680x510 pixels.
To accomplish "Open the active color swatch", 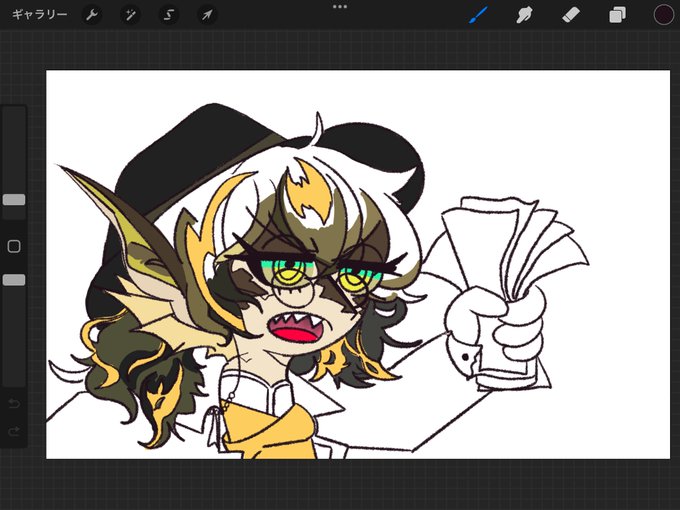I will 664,15.
